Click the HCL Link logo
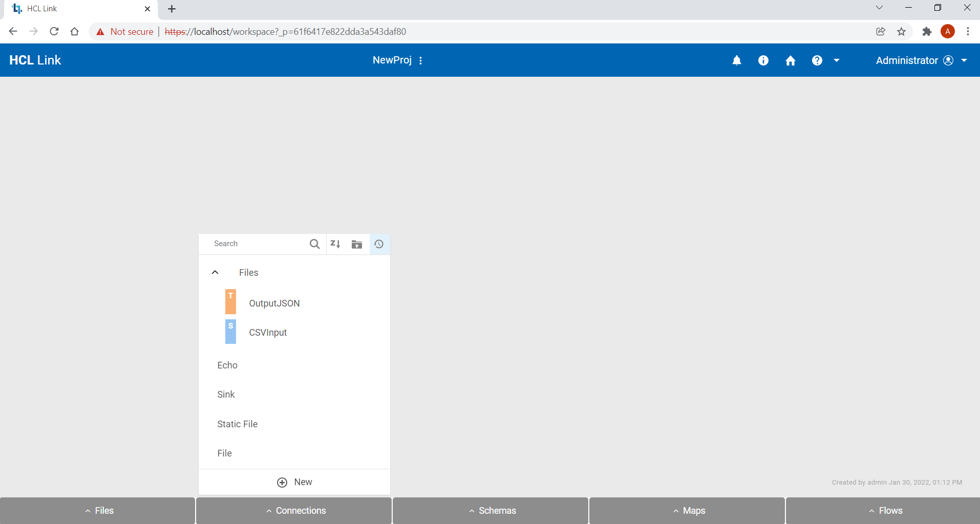Viewport: 980px width, 524px height. (x=35, y=60)
